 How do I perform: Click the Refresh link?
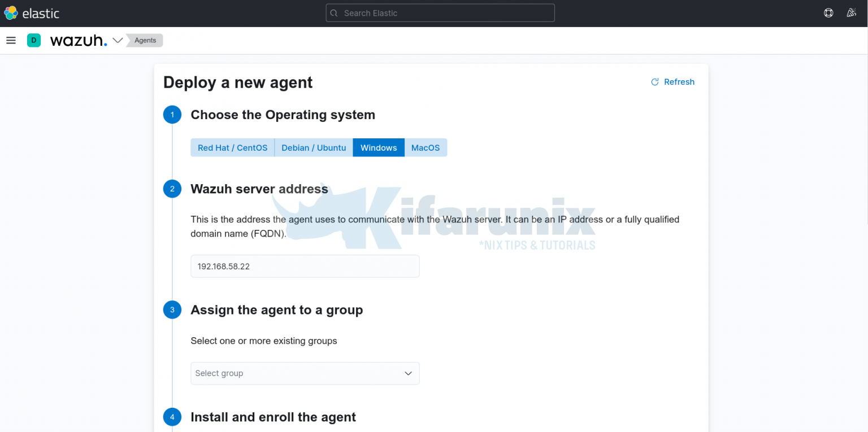pos(679,82)
